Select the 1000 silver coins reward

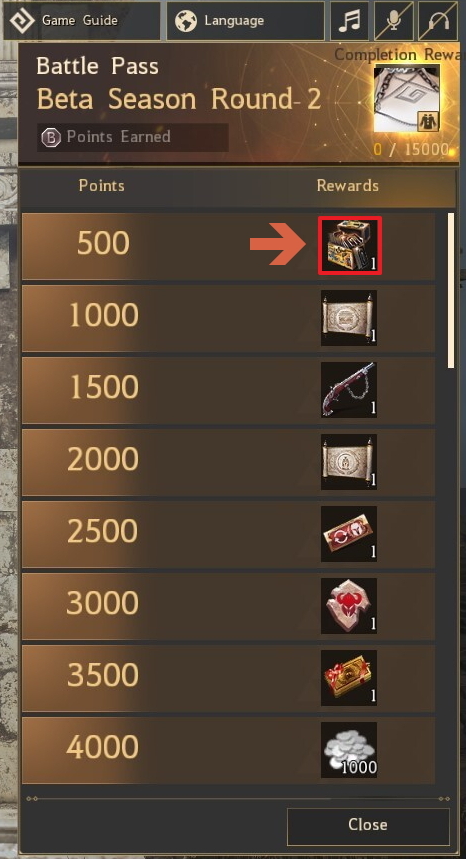click(x=349, y=750)
